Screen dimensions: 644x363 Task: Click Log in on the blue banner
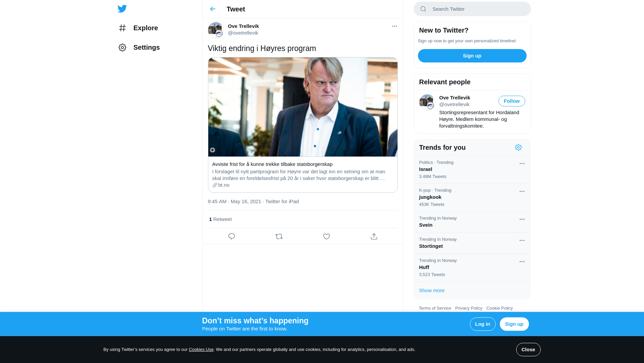click(482, 324)
